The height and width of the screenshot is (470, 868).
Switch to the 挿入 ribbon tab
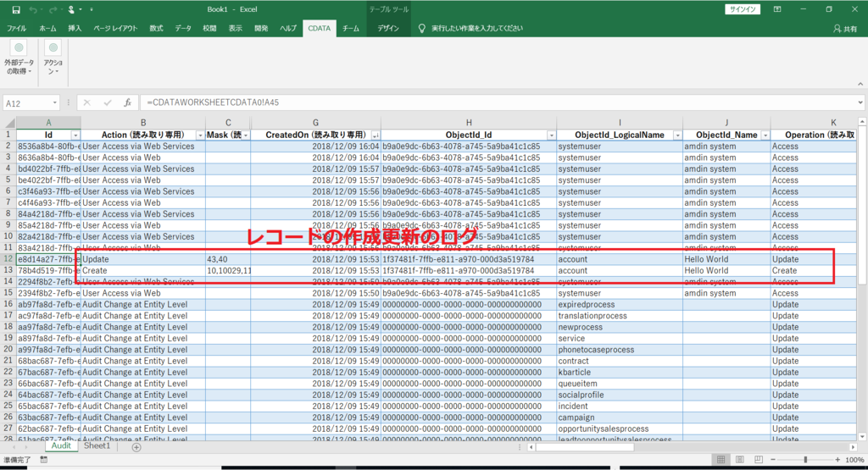tap(75, 28)
